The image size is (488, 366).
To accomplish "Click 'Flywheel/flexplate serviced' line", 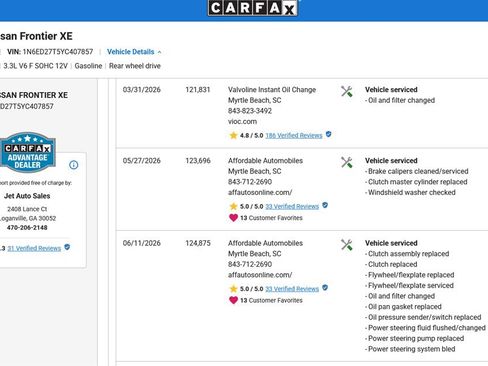I will tap(410, 286).
